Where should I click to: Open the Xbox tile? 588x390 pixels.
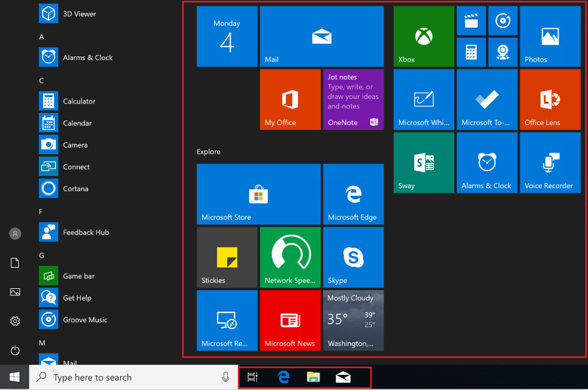tap(423, 36)
